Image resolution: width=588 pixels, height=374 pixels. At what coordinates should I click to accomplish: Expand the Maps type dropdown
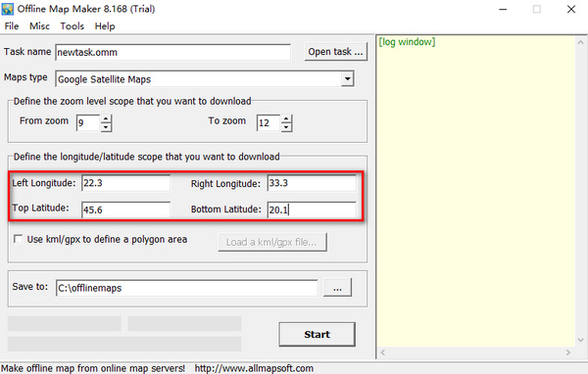point(348,79)
